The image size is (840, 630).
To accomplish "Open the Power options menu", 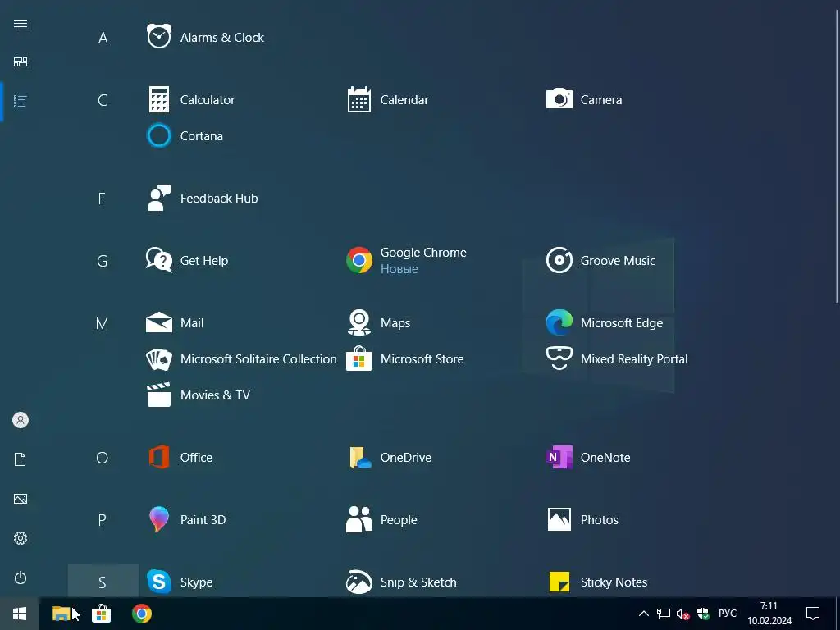I will pyautogui.click(x=21, y=577).
